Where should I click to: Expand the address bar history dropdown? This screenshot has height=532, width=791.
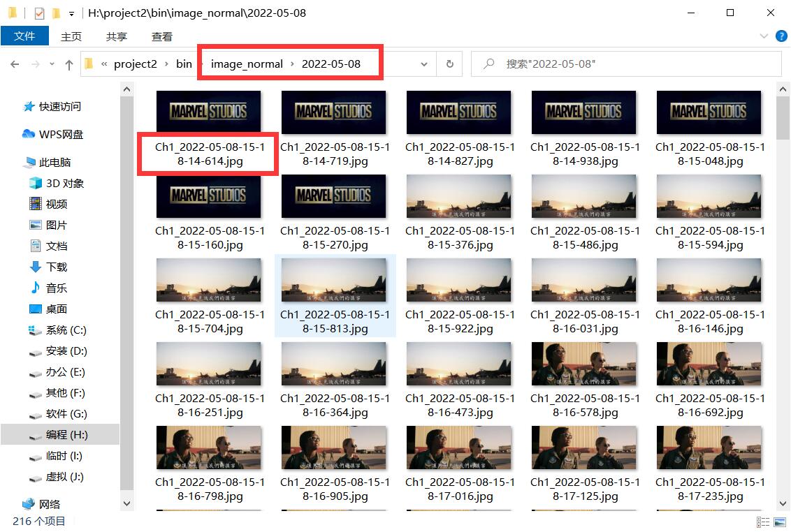pyautogui.click(x=424, y=64)
